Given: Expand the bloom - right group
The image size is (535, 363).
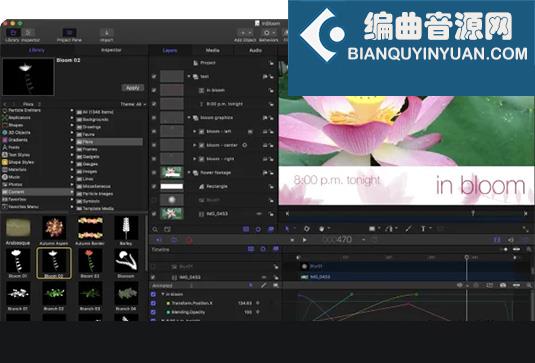Looking at the screenshot, I should [x=194, y=159].
